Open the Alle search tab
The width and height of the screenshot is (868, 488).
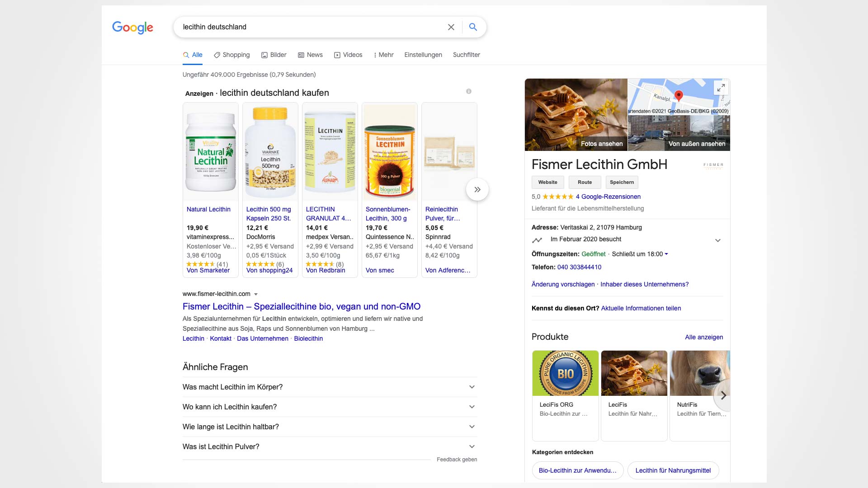[193, 55]
